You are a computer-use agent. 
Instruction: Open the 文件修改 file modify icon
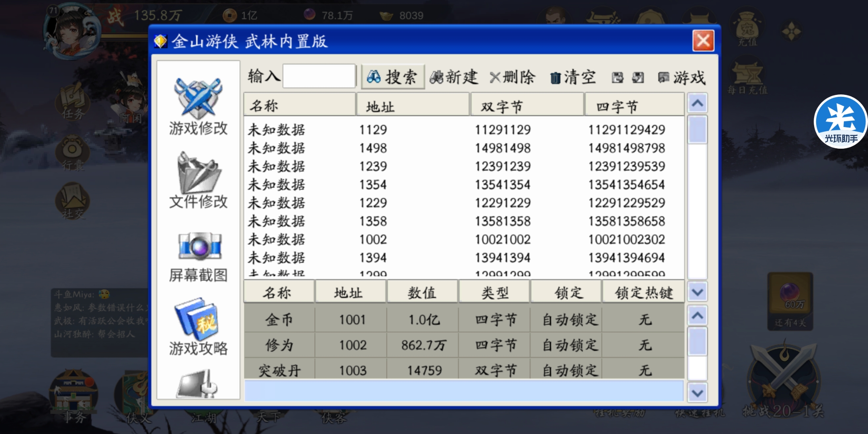pyautogui.click(x=198, y=181)
